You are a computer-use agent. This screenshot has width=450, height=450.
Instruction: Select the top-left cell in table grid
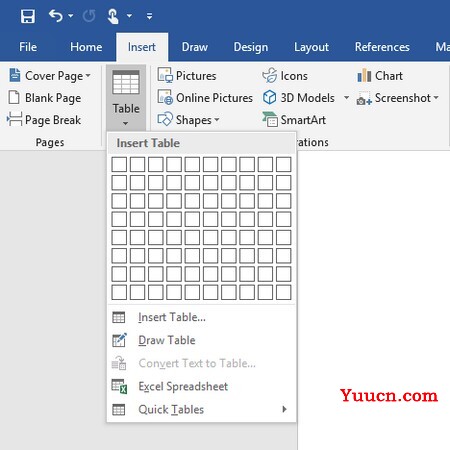pyautogui.click(x=119, y=164)
